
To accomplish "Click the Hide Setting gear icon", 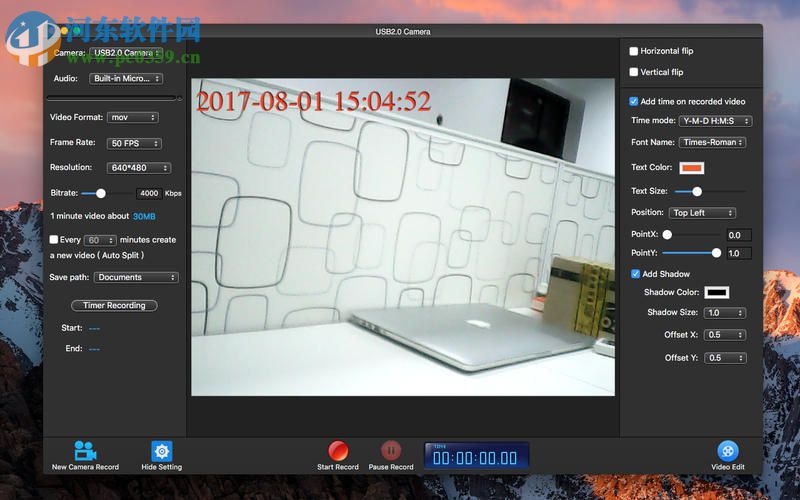I will tap(162, 451).
